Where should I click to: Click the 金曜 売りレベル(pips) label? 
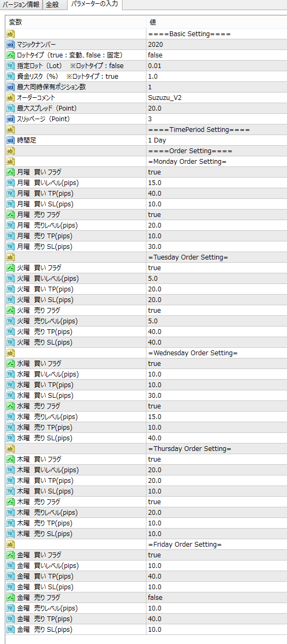tap(47, 608)
